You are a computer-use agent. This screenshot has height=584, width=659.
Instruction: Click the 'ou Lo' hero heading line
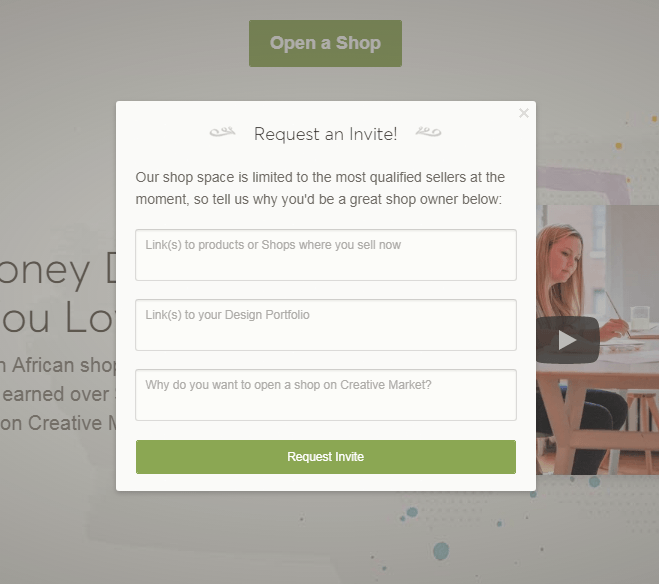58,317
